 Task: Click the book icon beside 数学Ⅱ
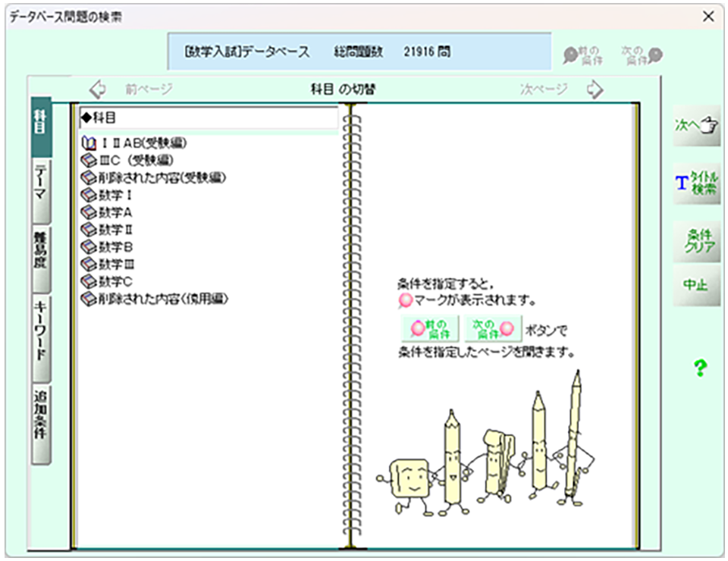pyautogui.click(x=89, y=230)
